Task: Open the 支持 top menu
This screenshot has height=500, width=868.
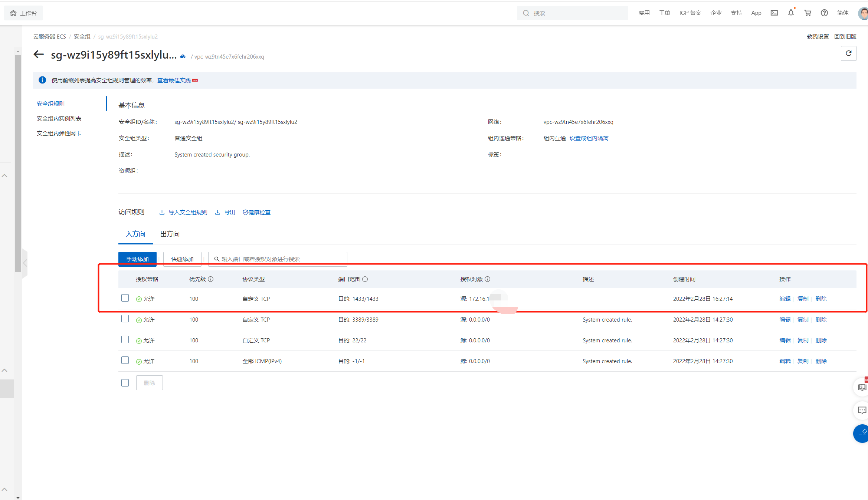Action: click(736, 13)
